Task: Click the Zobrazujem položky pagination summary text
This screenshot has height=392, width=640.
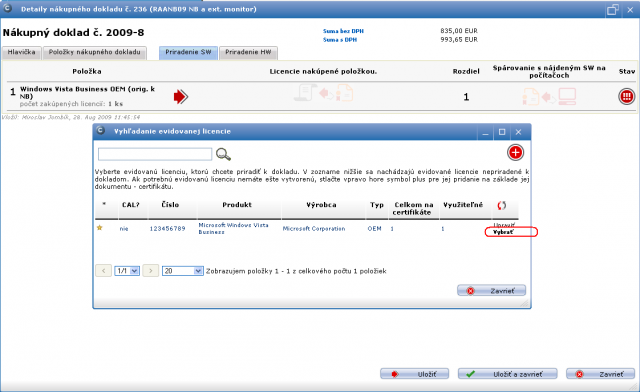Action: point(296,271)
